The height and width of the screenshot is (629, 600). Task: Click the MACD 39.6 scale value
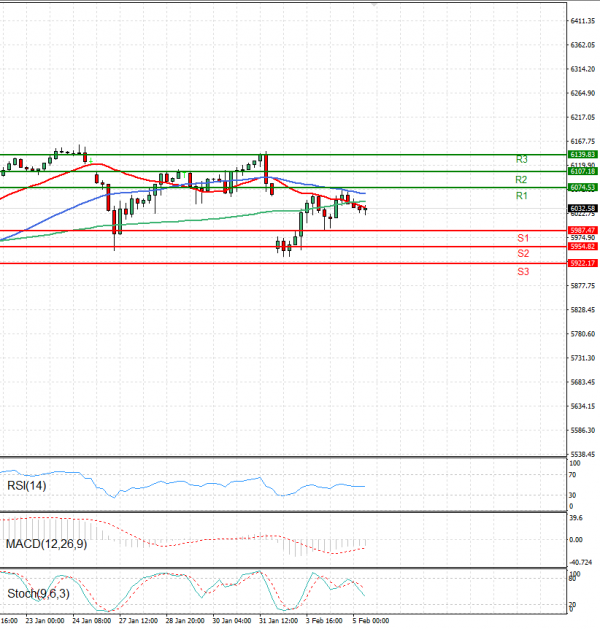tap(576, 518)
